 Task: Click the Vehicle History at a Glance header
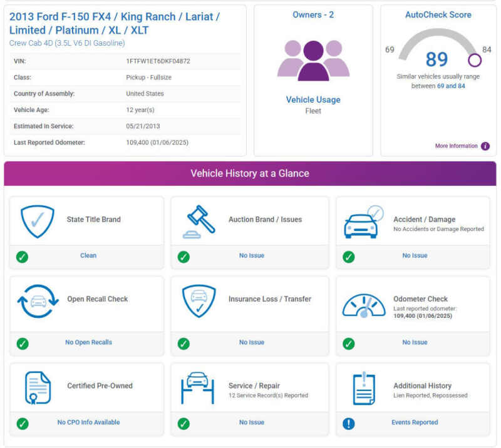[250, 173]
